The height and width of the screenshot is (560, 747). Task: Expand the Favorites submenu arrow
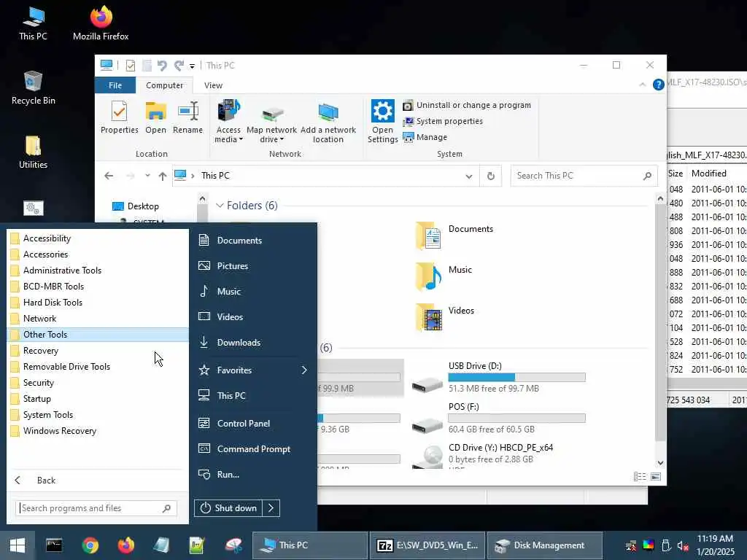click(304, 370)
